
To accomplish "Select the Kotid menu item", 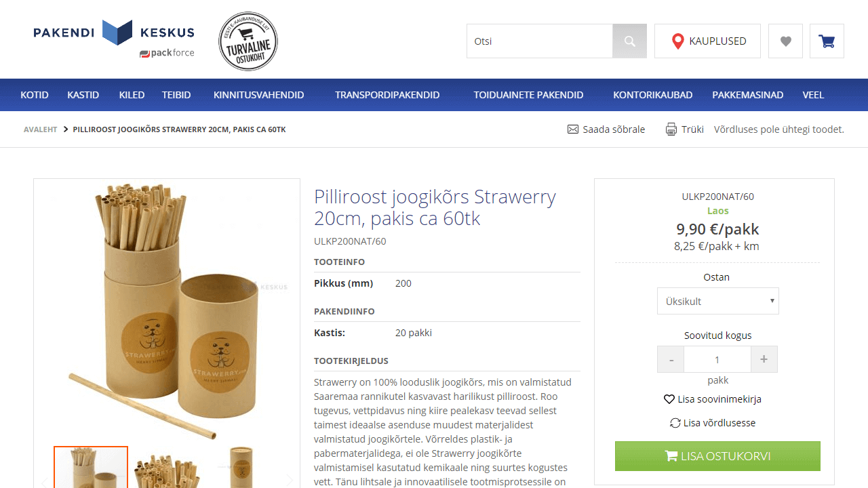I will click(x=35, y=95).
